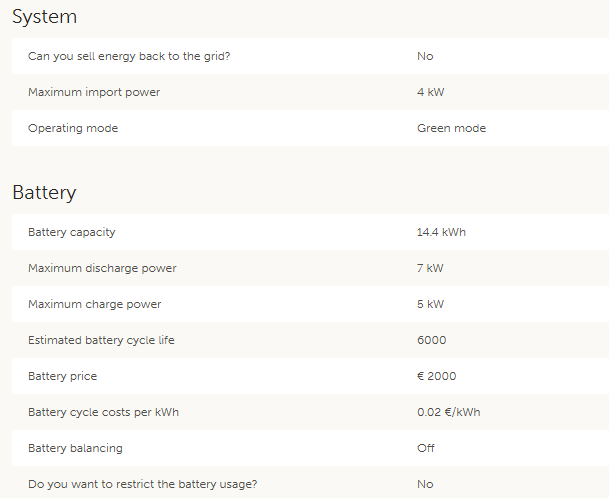Click the 4 kW import power value
609x498 pixels.
click(430, 92)
